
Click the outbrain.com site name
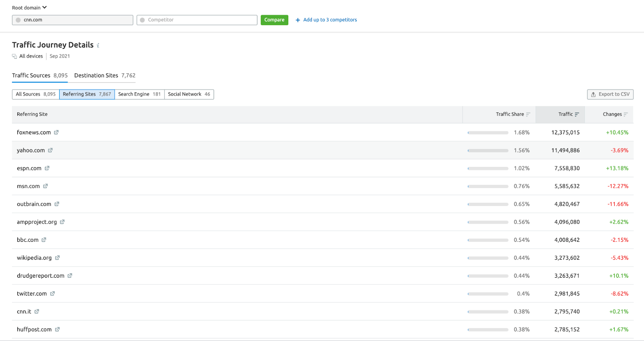34,204
